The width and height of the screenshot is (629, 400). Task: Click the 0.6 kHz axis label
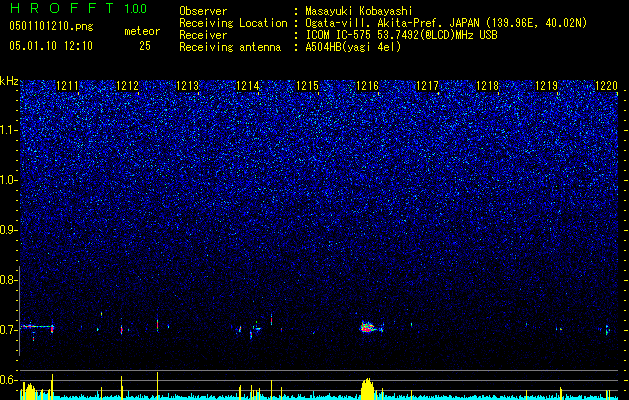(x=8, y=380)
